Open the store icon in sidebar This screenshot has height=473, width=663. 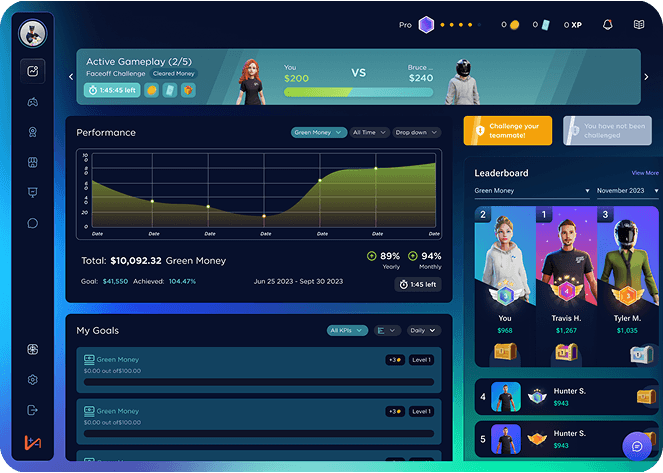click(33, 162)
